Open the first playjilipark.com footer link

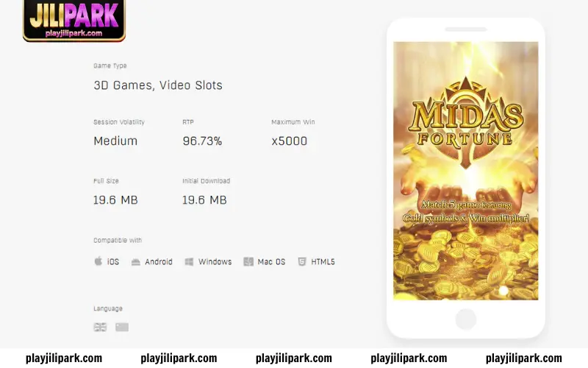(64, 358)
